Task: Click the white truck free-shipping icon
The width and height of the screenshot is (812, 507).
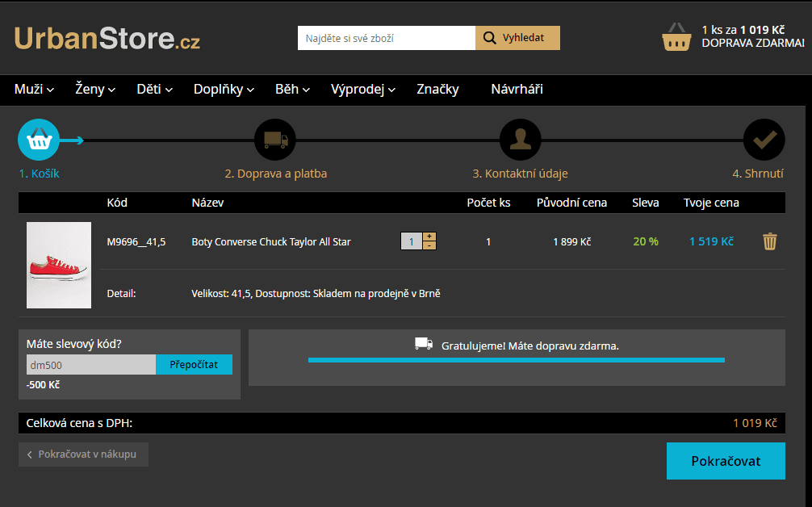Action: [424, 344]
